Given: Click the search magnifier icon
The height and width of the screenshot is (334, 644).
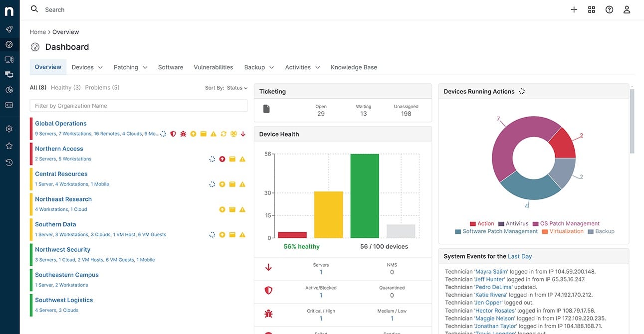Looking at the screenshot, I should pyautogui.click(x=34, y=9).
